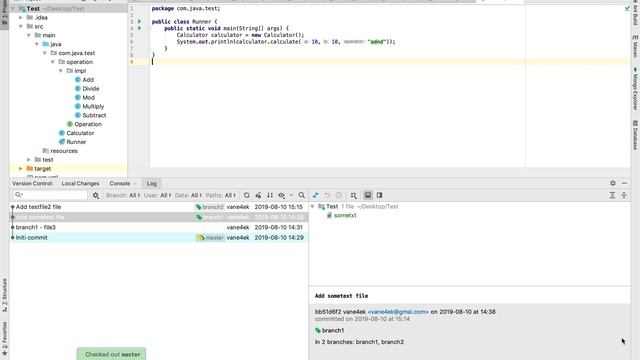Open the Mod class file
This screenshot has width=640, height=360.
[85, 98]
